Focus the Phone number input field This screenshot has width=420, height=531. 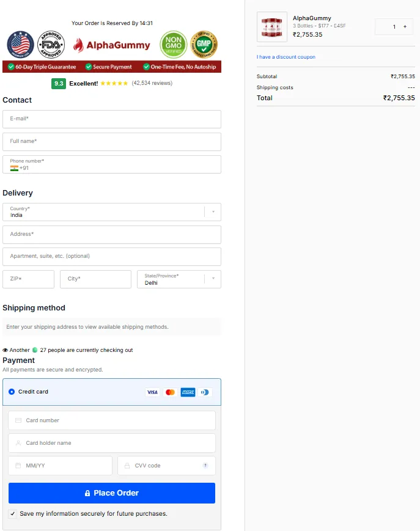pyautogui.click(x=112, y=164)
